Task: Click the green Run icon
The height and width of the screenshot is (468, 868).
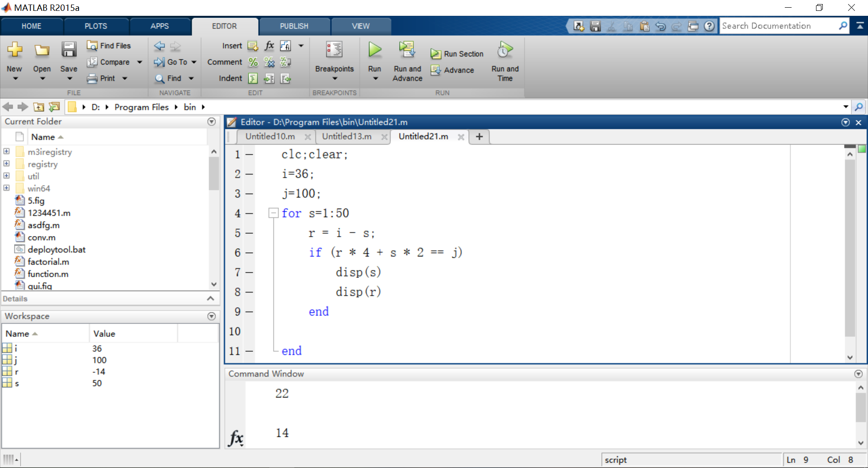Action: click(x=375, y=49)
